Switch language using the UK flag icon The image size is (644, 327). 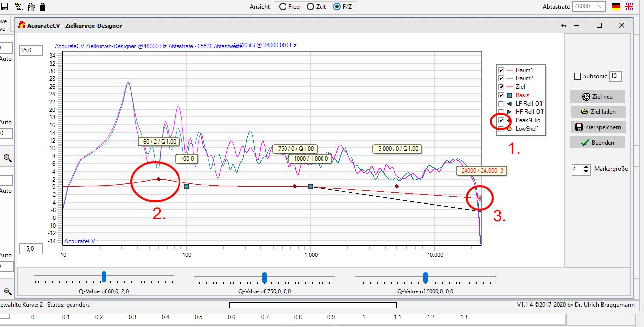click(x=628, y=6)
